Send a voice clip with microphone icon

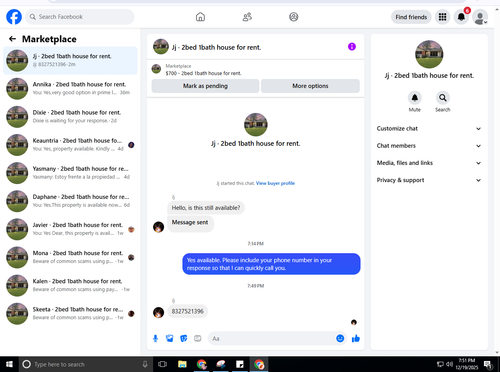point(155,339)
